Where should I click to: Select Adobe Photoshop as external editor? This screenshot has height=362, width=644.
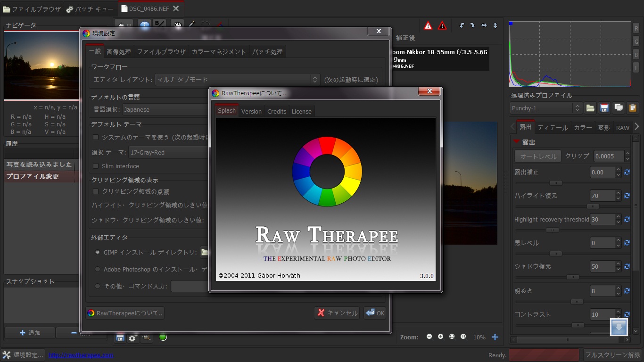coord(98,270)
